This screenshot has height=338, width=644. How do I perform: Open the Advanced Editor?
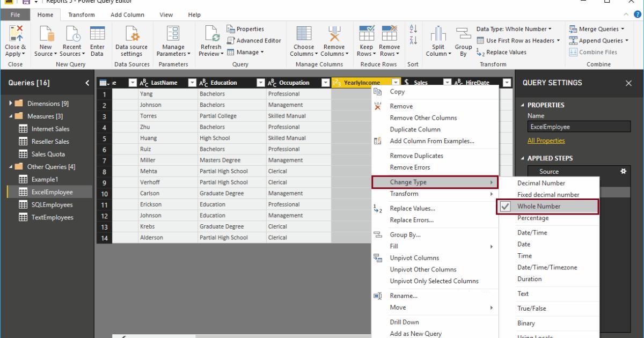coord(255,40)
